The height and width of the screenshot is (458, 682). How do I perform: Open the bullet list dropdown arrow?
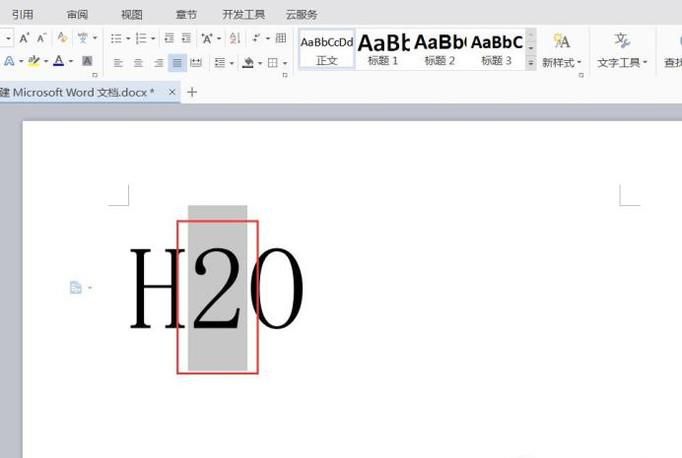click(128, 38)
